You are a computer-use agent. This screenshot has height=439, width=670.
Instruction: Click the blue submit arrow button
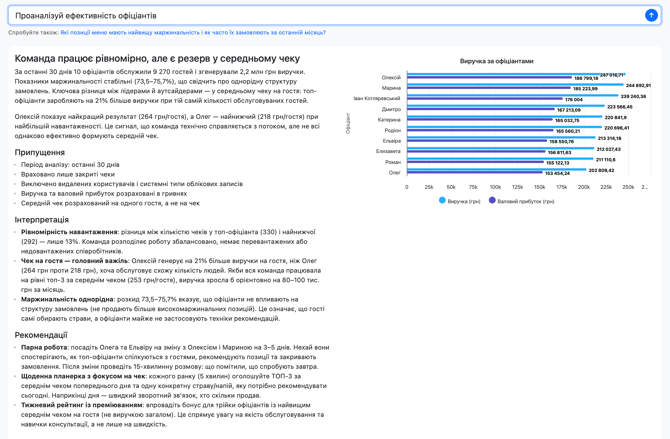(x=651, y=15)
